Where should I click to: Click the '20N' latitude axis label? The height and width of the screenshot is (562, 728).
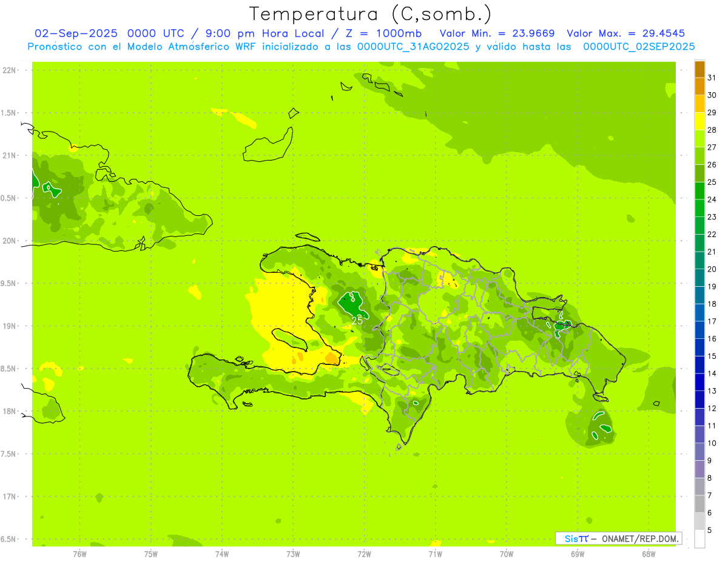point(10,241)
